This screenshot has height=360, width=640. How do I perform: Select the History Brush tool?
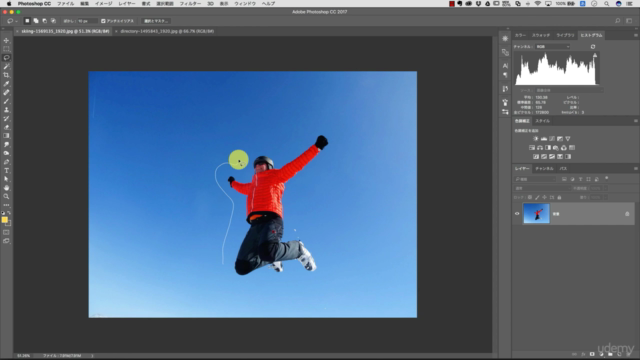point(6,118)
